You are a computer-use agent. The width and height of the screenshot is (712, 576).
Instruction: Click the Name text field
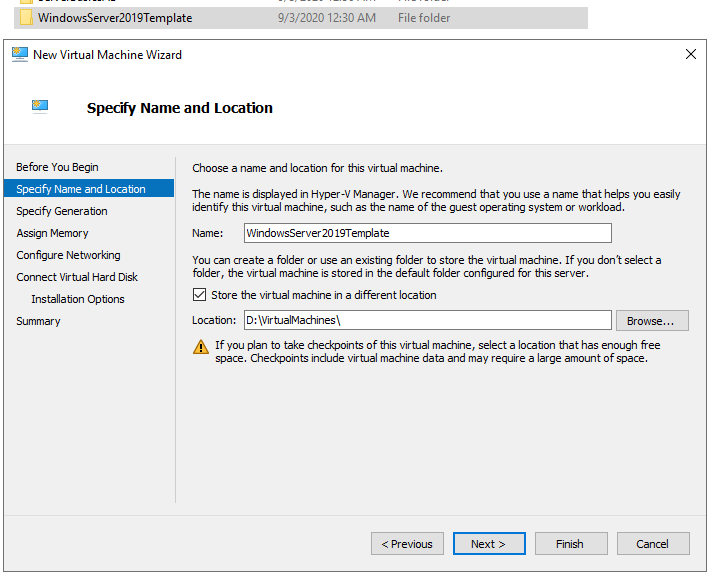[428, 233]
